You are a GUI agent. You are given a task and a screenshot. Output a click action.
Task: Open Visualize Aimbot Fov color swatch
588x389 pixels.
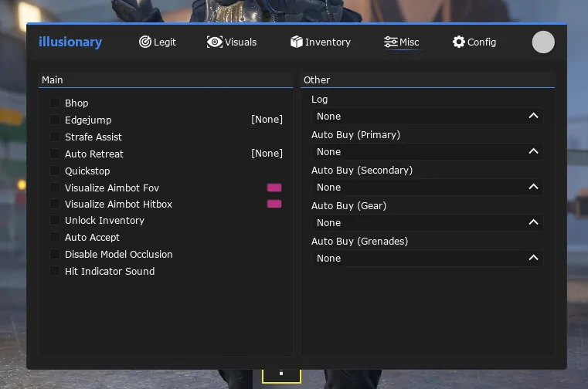[274, 188]
